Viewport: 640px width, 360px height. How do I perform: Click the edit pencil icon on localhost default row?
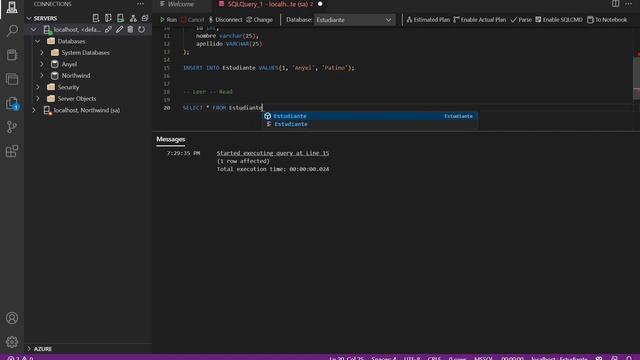click(119, 29)
